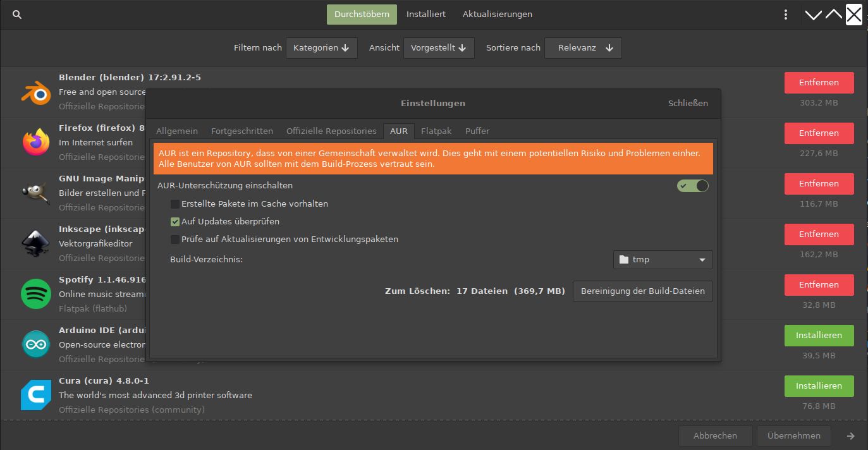Click the folder icon in Build-Verzeichnis selector
This screenshot has width=868, height=450.
[x=624, y=260]
